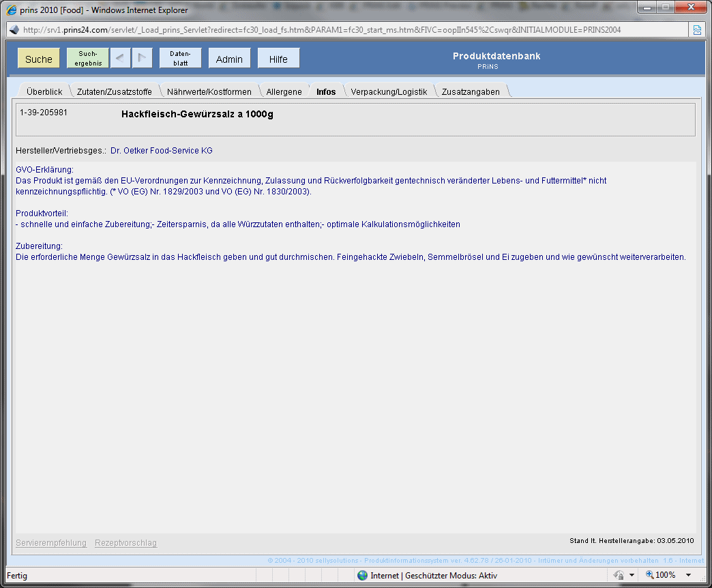The width and height of the screenshot is (712, 588).
Task: Click the Internet Explorer window icon
Action: point(12,10)
